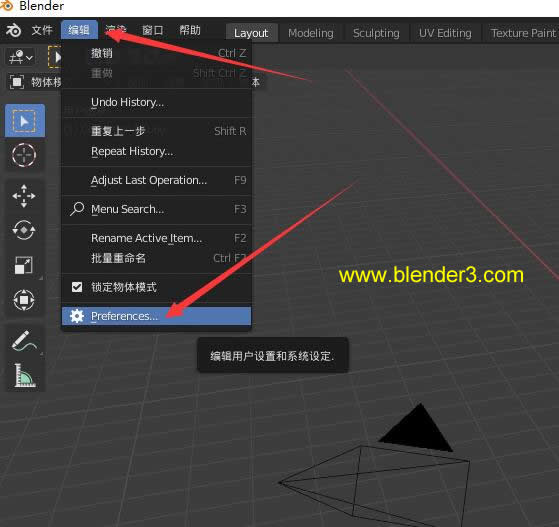Activate the 3D Cursor tool
The height and width of the screenshot is (527, 559).
click(x=24, y=155)
